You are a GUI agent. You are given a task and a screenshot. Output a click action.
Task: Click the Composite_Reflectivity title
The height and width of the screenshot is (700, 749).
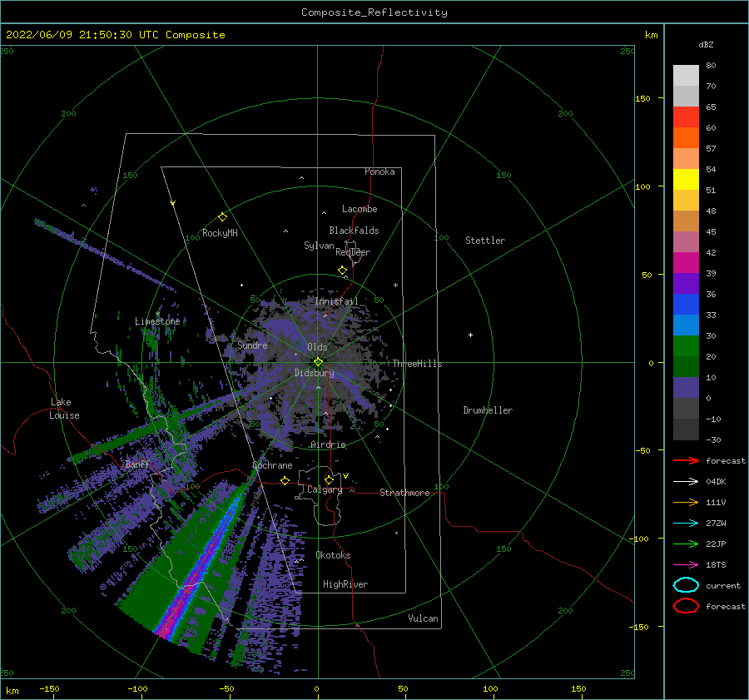pos(374,12)
